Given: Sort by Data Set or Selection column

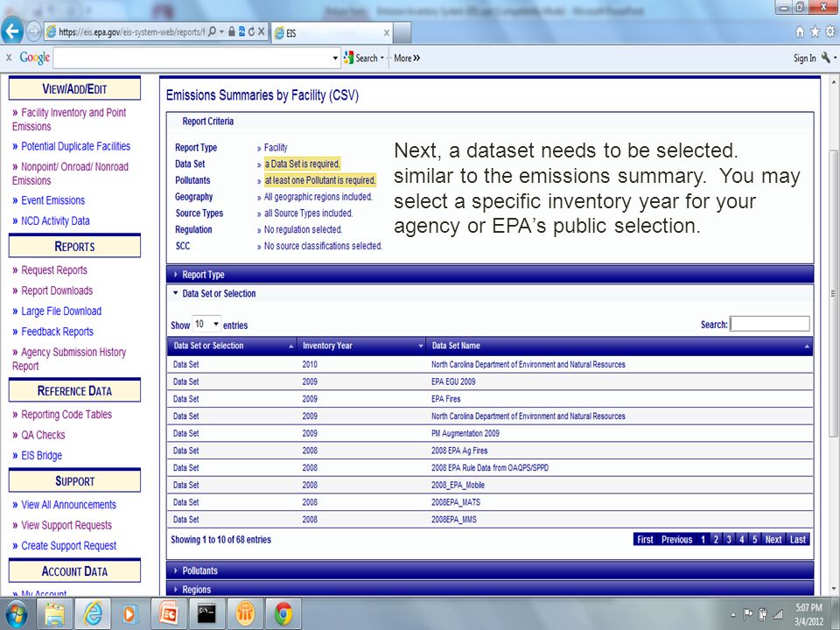Looking at the screenshot, I should click(232, 346).
